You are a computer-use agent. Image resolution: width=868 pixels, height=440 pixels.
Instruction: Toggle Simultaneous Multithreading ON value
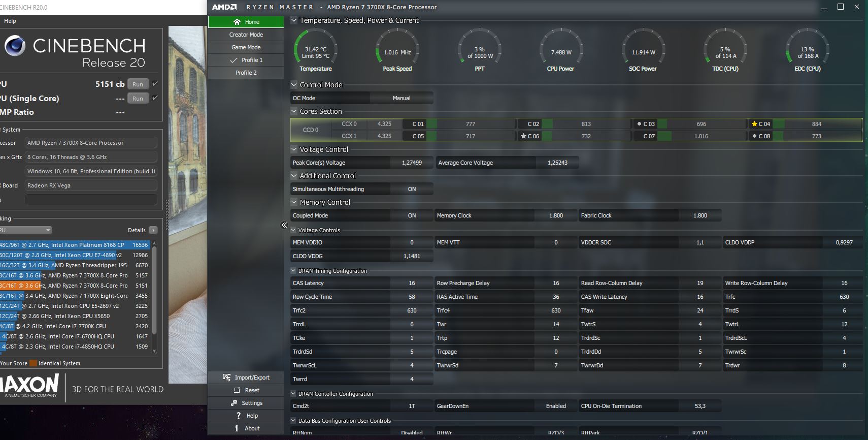click(x=412, y=189)
